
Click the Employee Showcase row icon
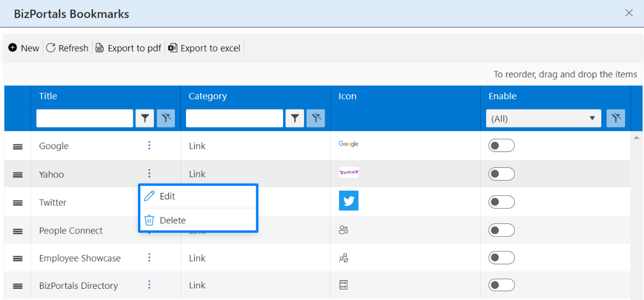click(343, 258)
